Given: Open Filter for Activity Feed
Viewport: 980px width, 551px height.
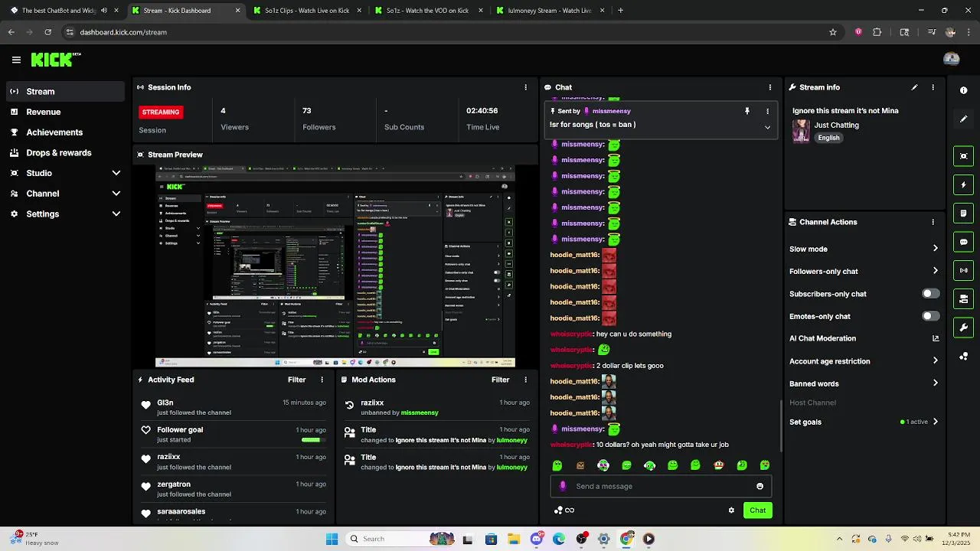Looking at the screenshot, I should coord(296,380).
